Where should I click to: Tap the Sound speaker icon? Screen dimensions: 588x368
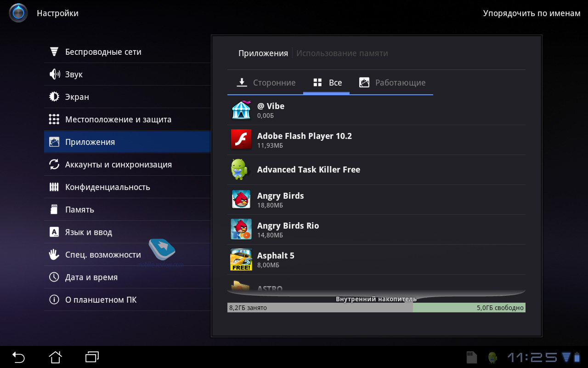[x=54, y=74]
